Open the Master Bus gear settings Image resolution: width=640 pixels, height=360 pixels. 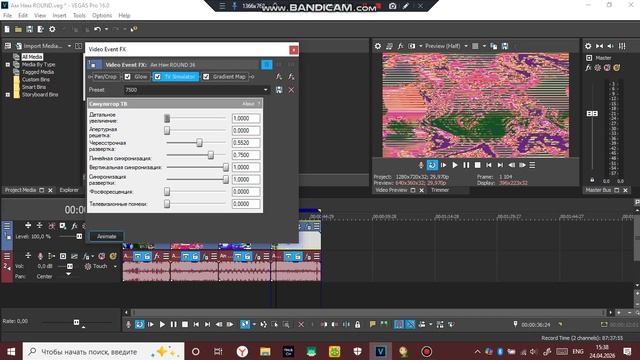588,46
